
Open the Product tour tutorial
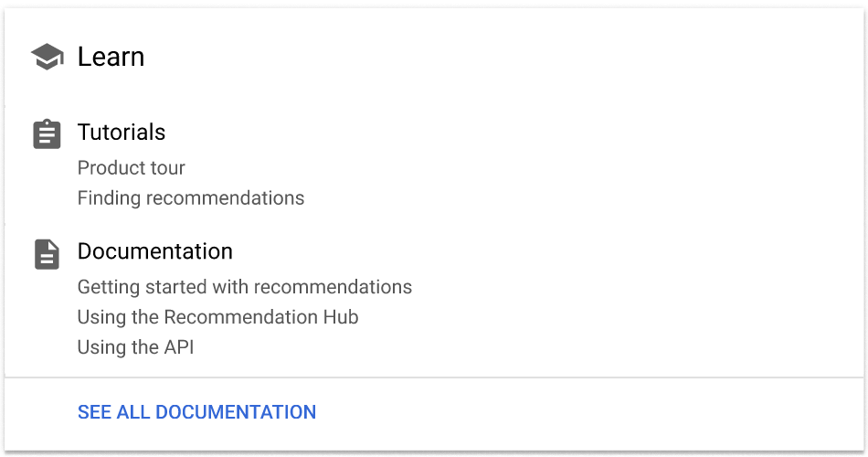pos(132,168)
